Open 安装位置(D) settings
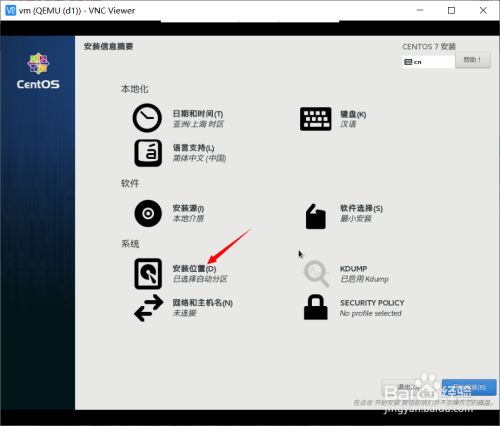This screenshot has width=500, height=426. pyautogui.click(x=194, y=269)
